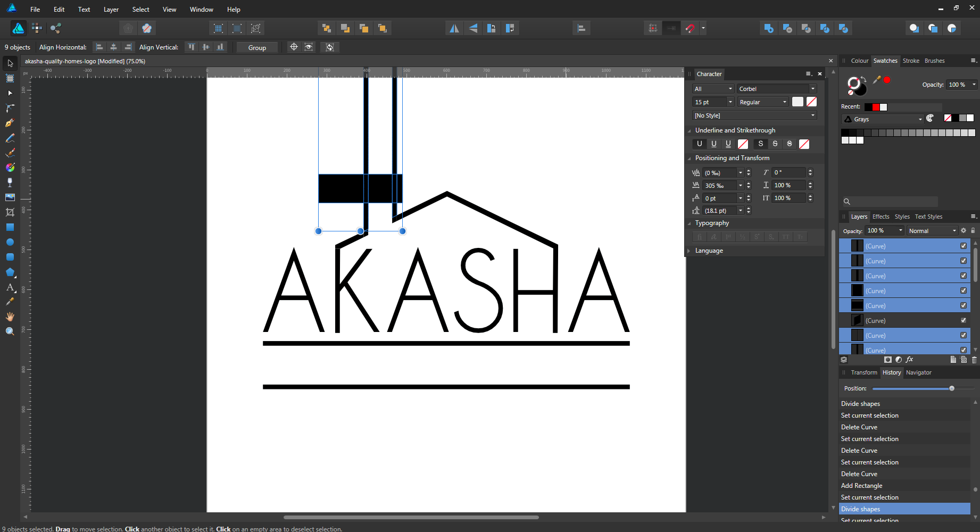
Task: Open the Normal blend mode dropdown
Action: point(932,231)
